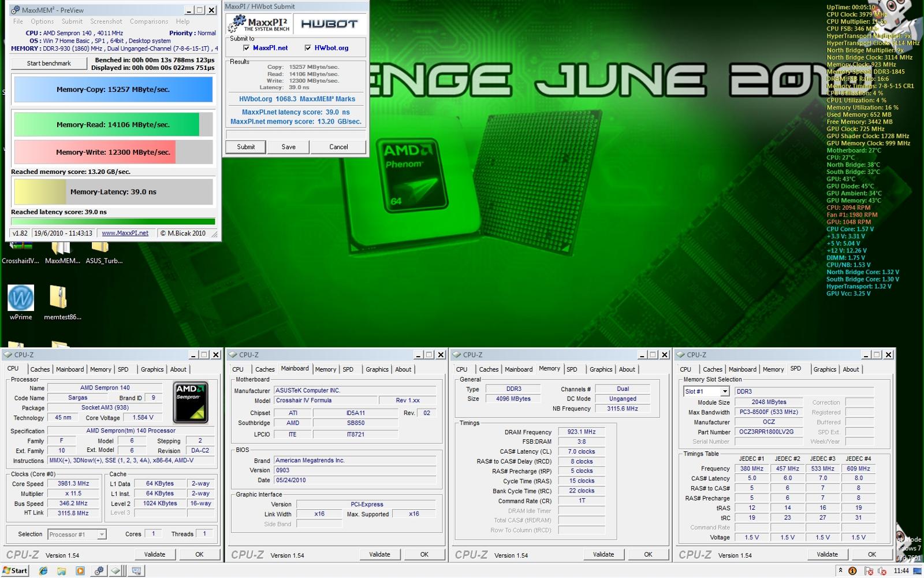Open the Screenshot menu in MaxxMEM
The width and height of the screenshot is (924, 578).
click(x=106, y=21)
